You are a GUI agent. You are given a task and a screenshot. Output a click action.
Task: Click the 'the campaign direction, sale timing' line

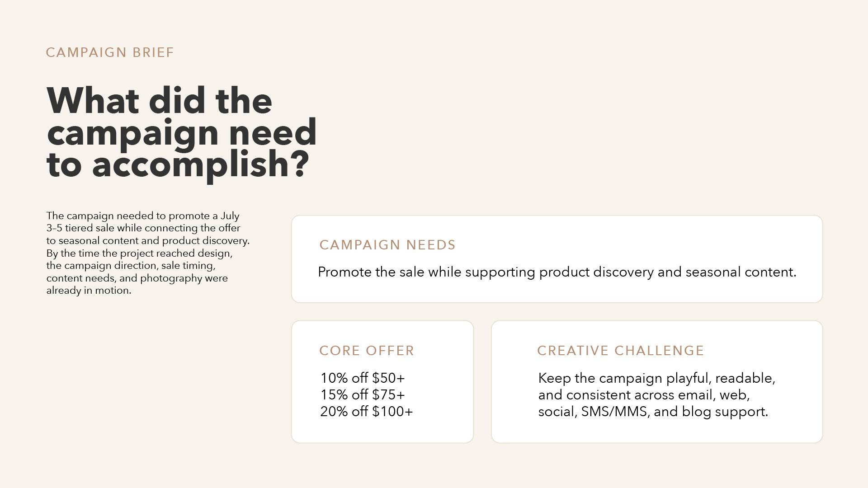(x=131, y=266)
